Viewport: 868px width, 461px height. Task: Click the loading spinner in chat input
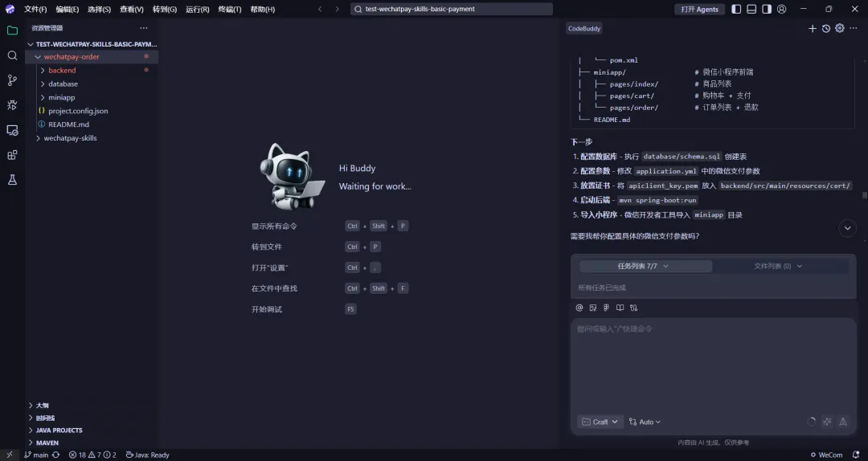[811, 422]
